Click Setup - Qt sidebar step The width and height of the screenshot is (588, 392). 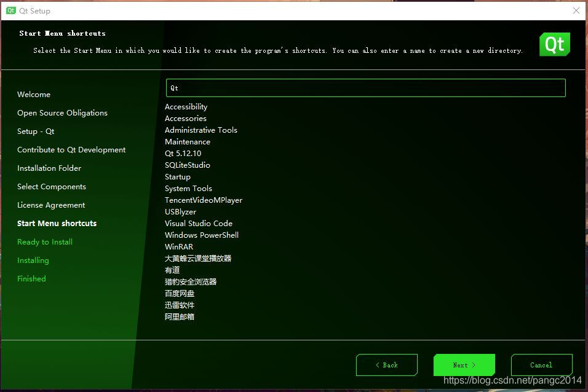click(x=36, y=131)
